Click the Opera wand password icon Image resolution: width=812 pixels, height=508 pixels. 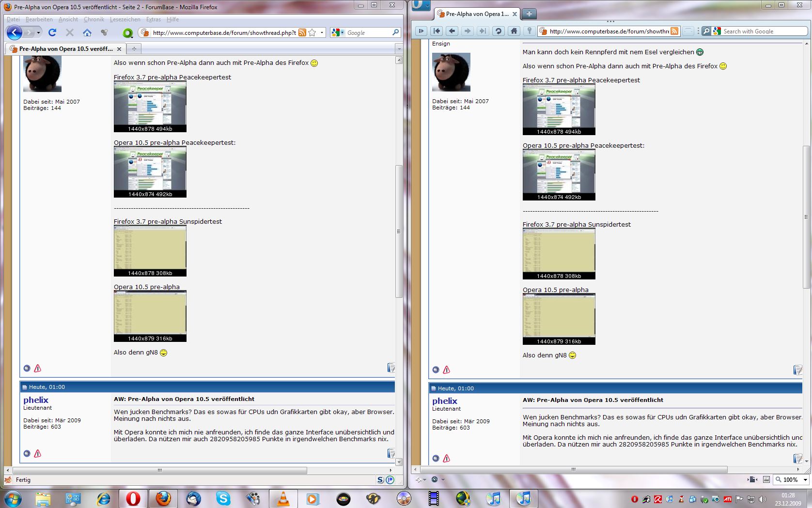(530, 31)
